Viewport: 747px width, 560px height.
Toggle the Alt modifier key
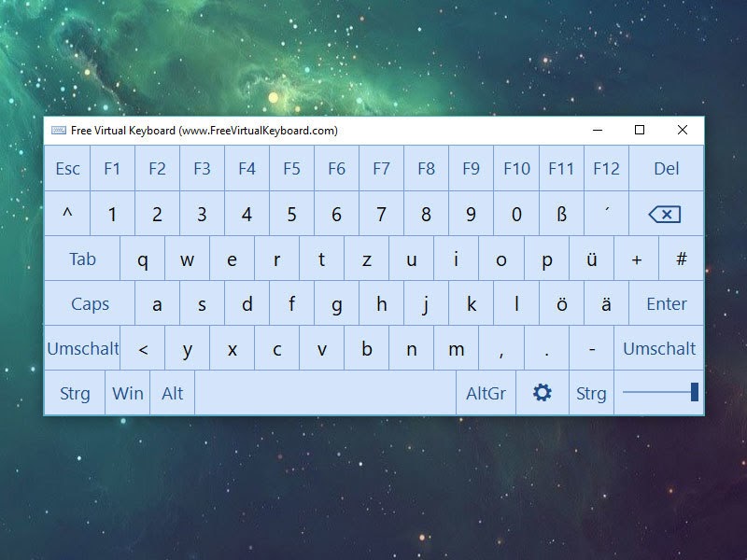pos(172,393)
